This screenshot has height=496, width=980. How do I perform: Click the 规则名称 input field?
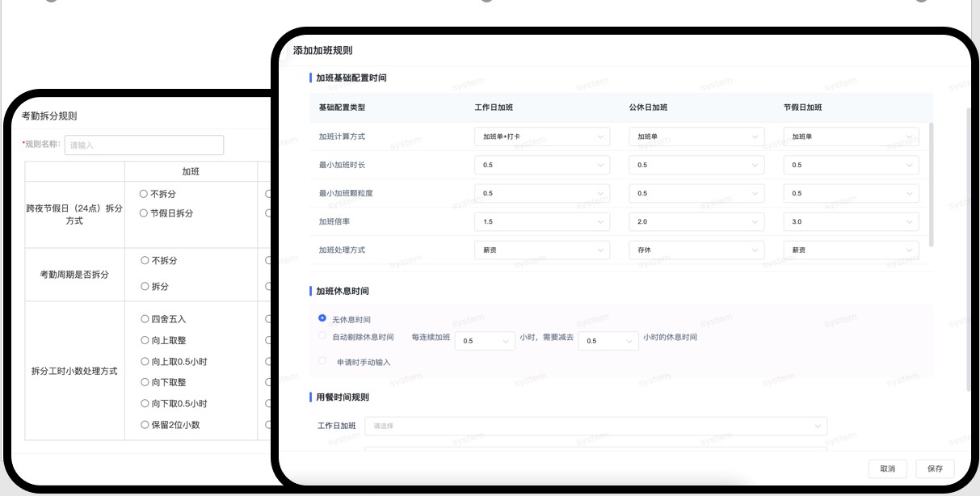pyautogui.click(x=144, y=145)
